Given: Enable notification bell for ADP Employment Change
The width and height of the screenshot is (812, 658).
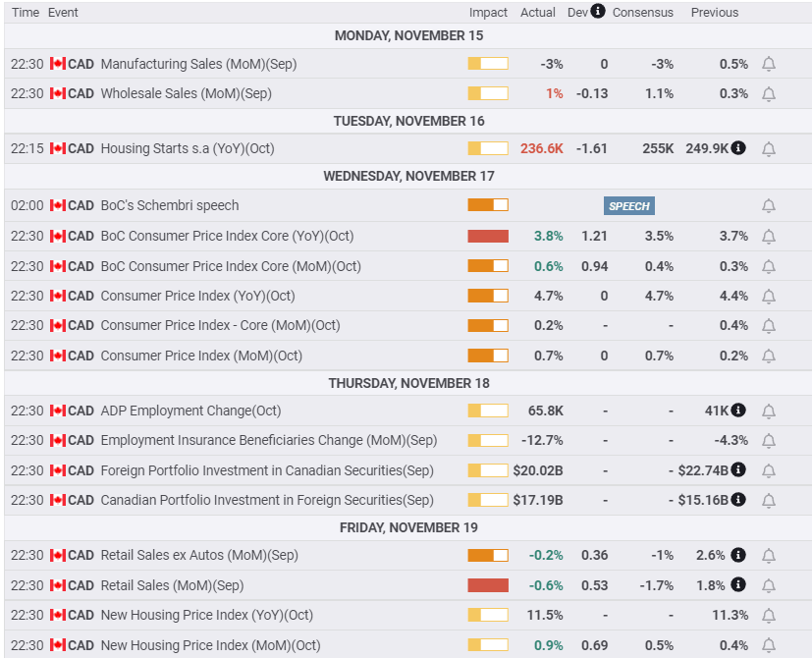Looking at the screenshot, I should (769, 411).
